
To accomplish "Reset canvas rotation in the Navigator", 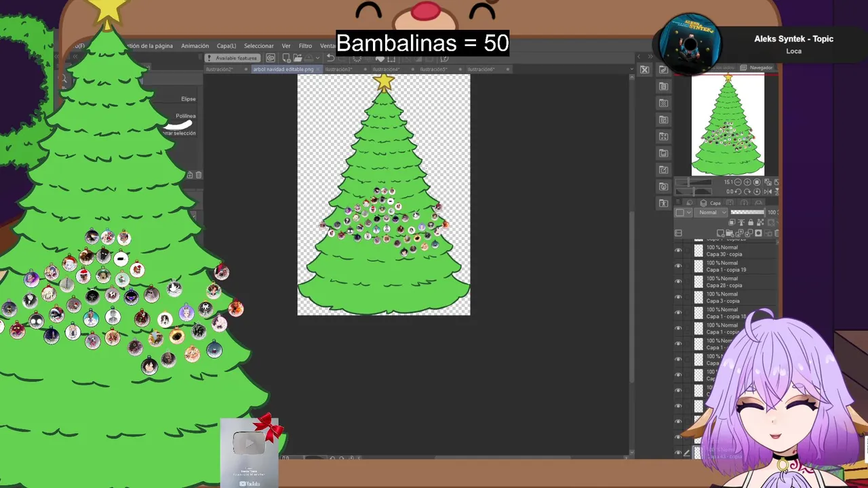I will click(x=757, y=192).
